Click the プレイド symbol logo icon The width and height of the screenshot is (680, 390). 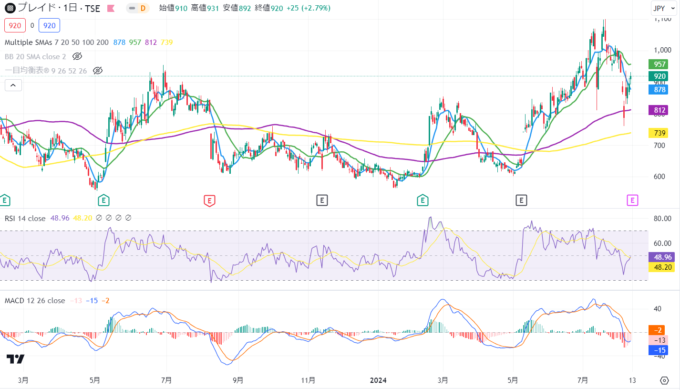click(x=10, y=8)
